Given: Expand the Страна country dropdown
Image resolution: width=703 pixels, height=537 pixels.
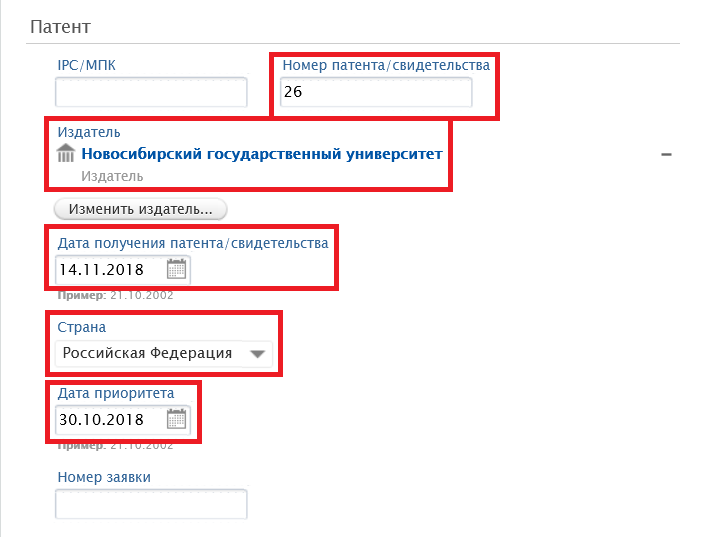Looking at the screenshot, I should [x=259, y=353].
